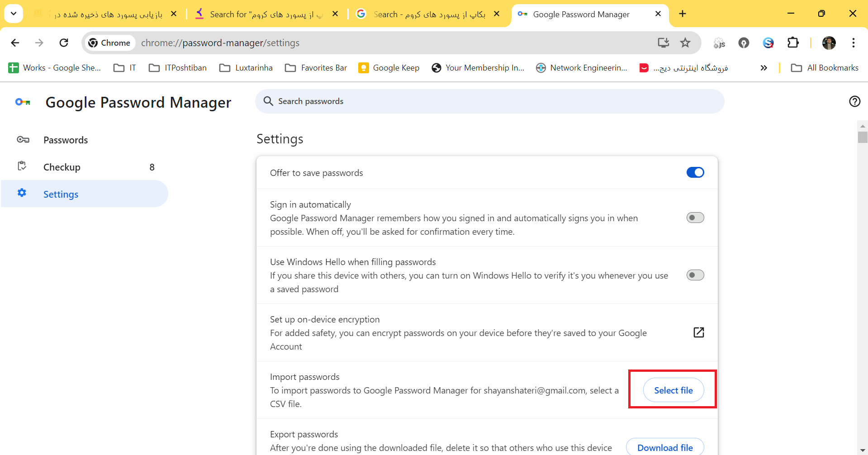Click the blue S extension icon
The image size is (868, 455).
click(768, 43)
